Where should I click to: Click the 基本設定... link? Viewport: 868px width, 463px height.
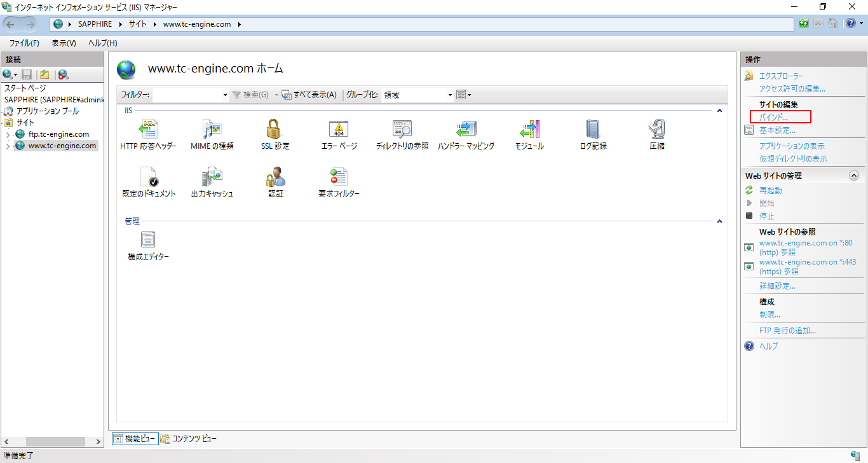click(x=777, y=130)
